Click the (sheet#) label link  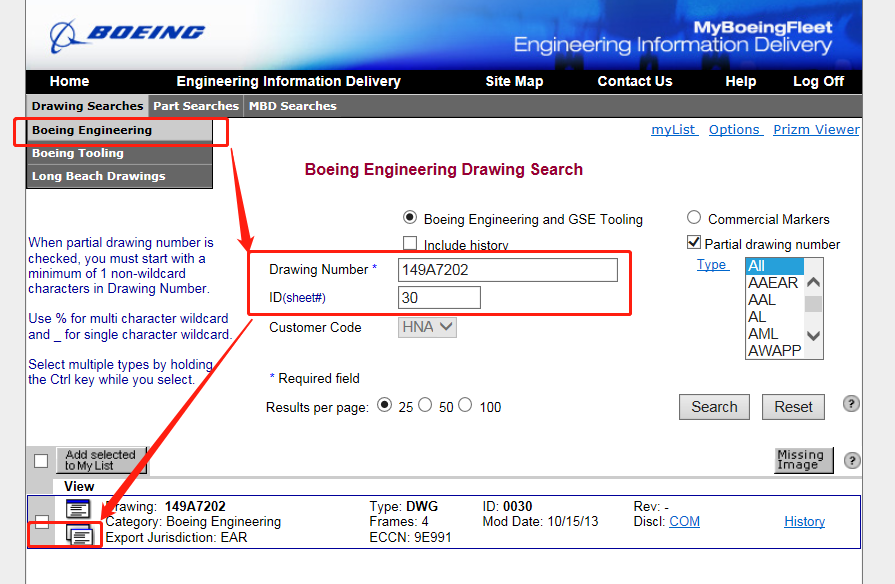[304, 298]
